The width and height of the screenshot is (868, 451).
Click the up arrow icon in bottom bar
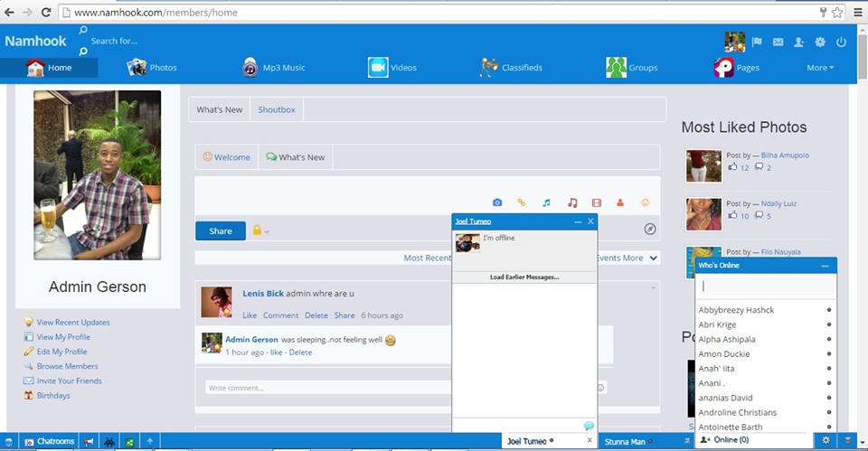click(x=149, y=442)
